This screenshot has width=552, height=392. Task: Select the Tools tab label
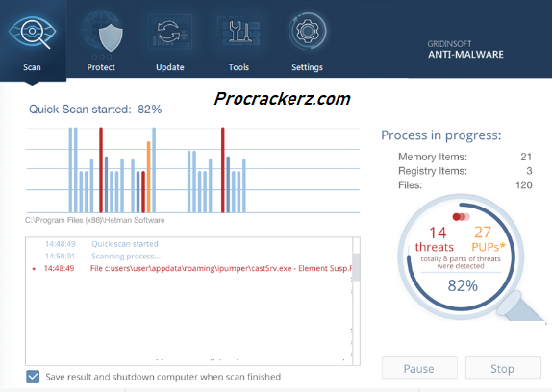[x=238, y=67]
